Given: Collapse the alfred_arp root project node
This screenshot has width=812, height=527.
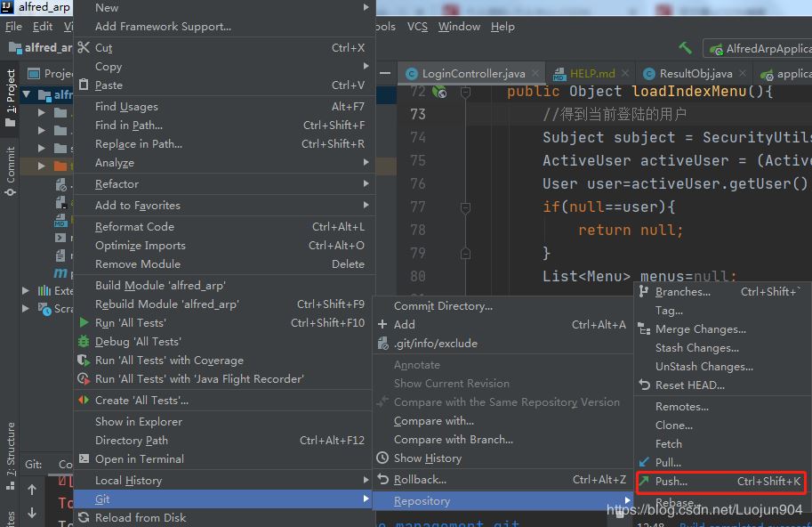Looking at the screenshot, I should click(27, 94).
